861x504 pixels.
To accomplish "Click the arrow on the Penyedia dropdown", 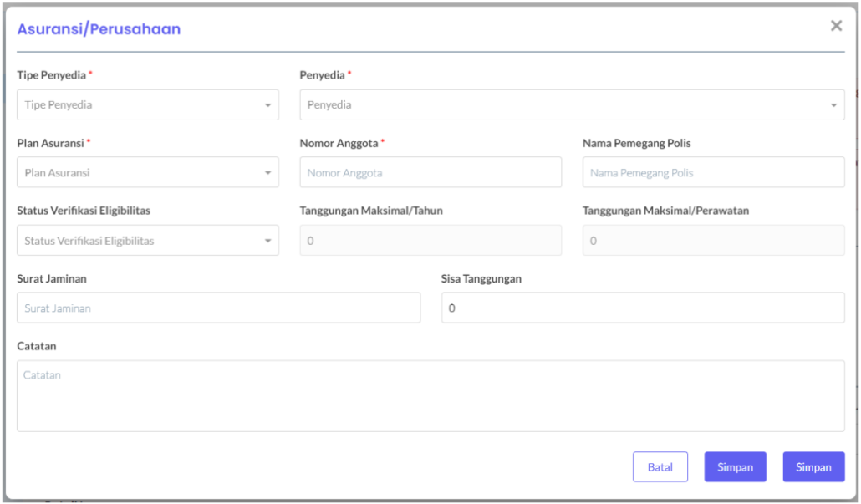I will (x=833, y=105).
